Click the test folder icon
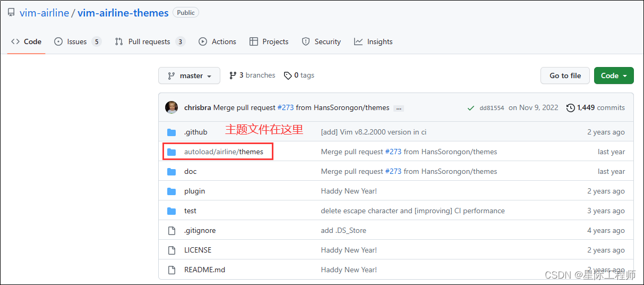 pyautogui.click(x=171, y=211)
